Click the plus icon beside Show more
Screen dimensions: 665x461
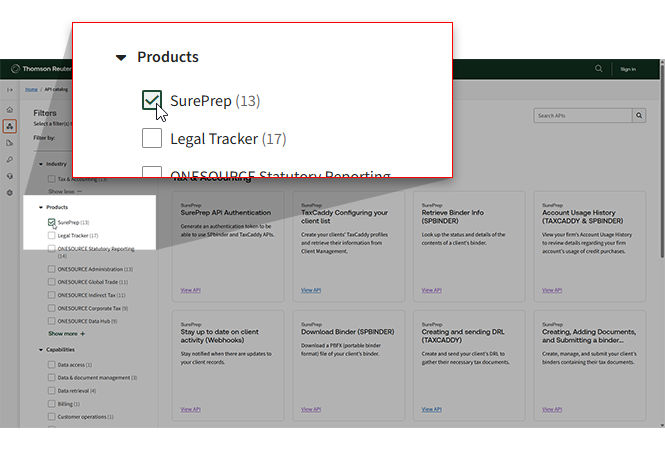[83, 334]
